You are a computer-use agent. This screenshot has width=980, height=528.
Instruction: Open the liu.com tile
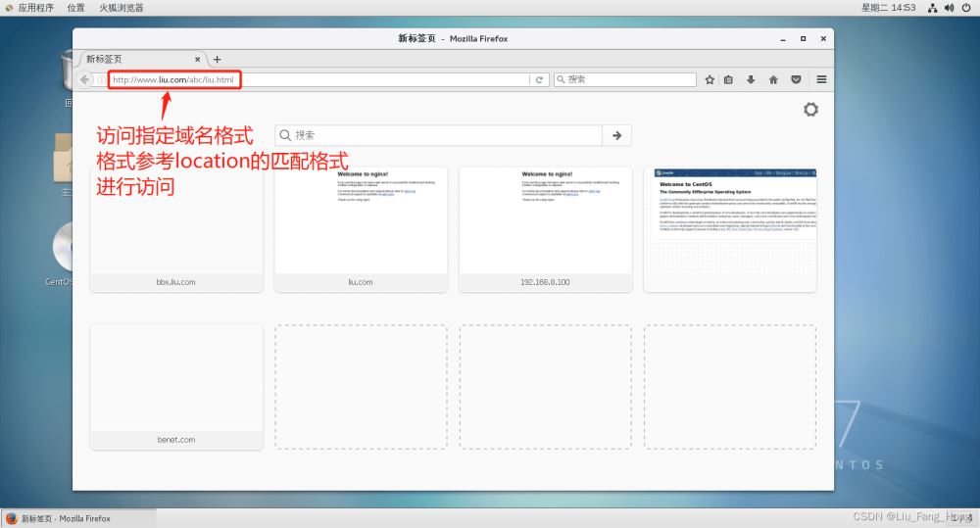pyautogui.click(x=361, y=229)
